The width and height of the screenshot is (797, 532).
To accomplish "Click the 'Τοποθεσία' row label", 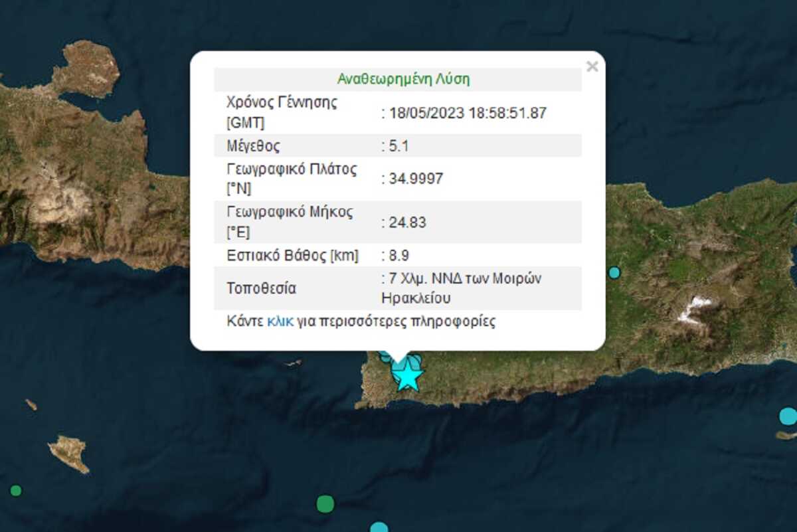I will [x=261, y=288].
